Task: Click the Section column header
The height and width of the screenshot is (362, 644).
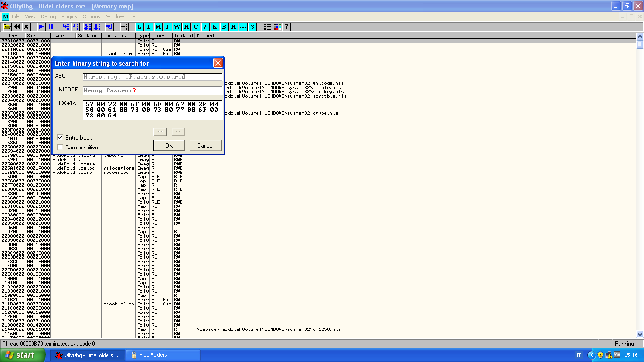Action: pyautogui.click(x=89, y=35)
